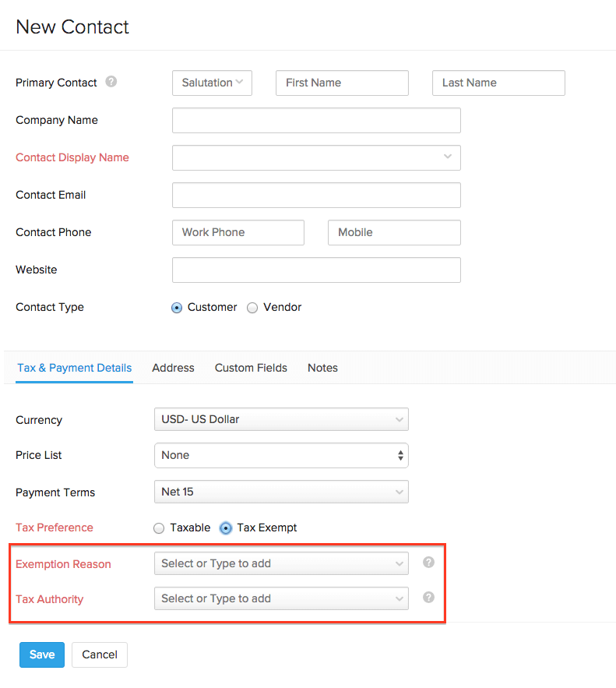Switch to the Notes tab
Image resolution: width=616 pixels, height=688 pixels.
[322, 368]
